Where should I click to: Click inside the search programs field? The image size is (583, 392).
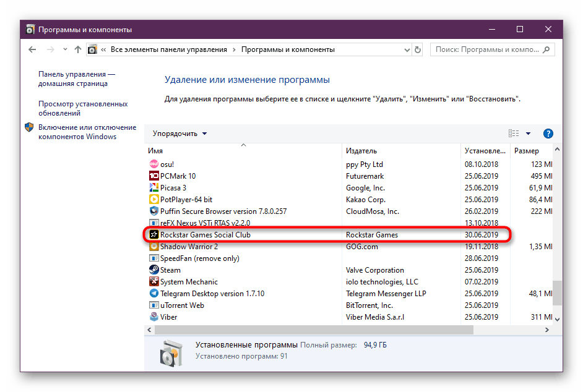[x=486, y=49]
